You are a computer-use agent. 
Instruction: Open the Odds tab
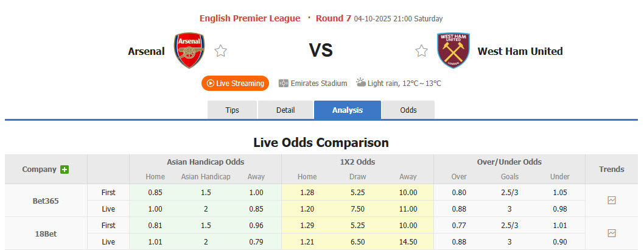click(x=408, y=110)
